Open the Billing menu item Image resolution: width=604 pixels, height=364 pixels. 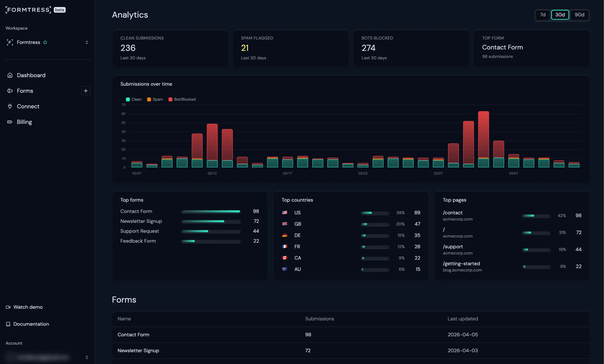click(24, 122)
